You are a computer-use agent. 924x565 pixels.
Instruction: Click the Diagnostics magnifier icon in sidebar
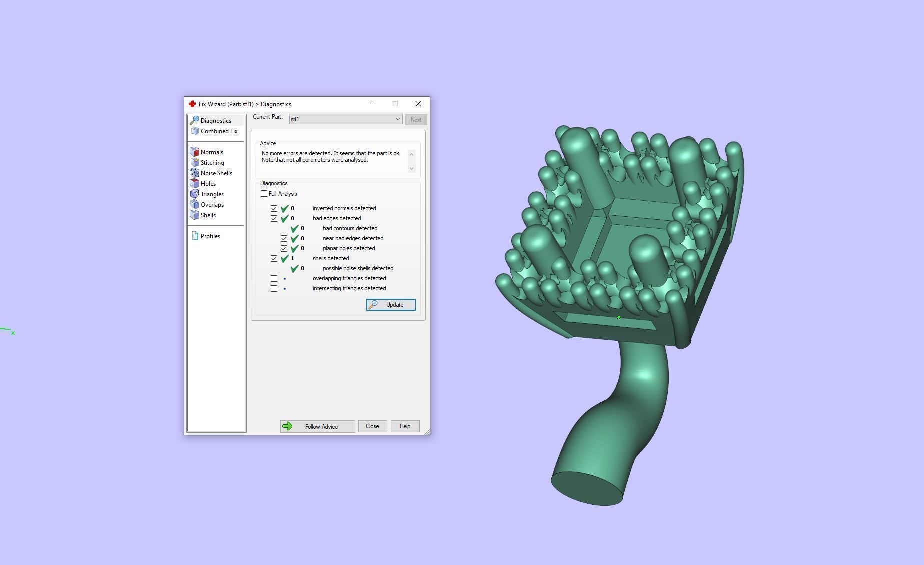coord(194,121)
